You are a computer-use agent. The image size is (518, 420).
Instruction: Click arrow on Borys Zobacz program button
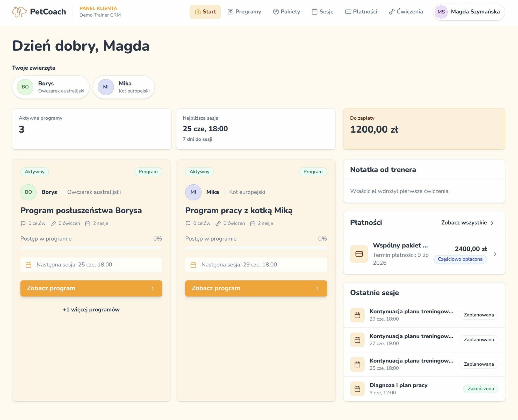point(152,288)
